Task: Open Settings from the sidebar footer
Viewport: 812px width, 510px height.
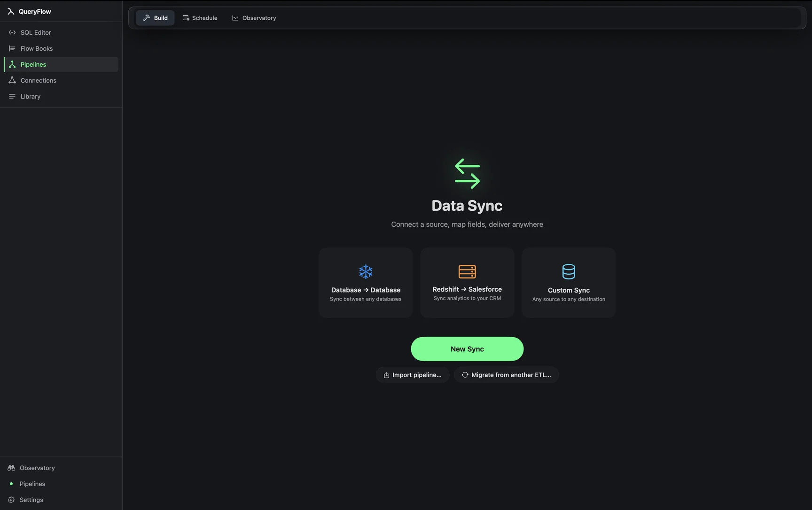Action: [x=61, y=500]
